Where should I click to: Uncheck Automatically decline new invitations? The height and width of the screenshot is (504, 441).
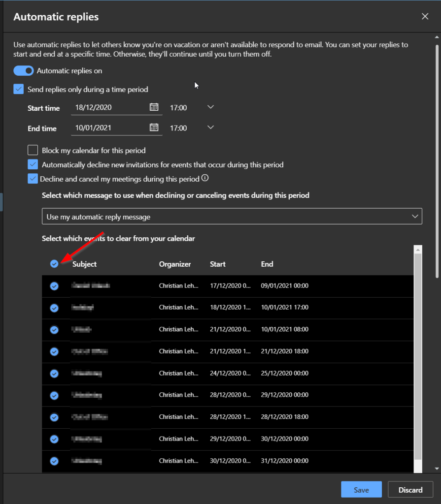click(33, 164)
